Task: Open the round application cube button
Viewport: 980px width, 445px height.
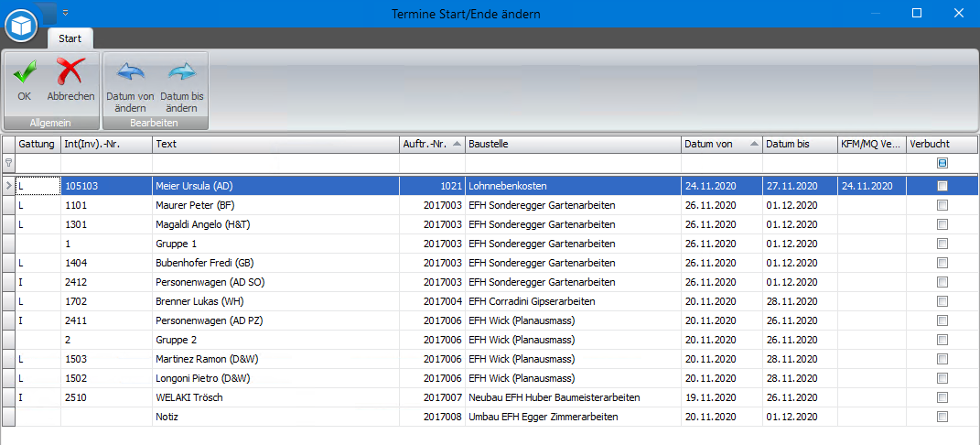Action: (21, 26)
